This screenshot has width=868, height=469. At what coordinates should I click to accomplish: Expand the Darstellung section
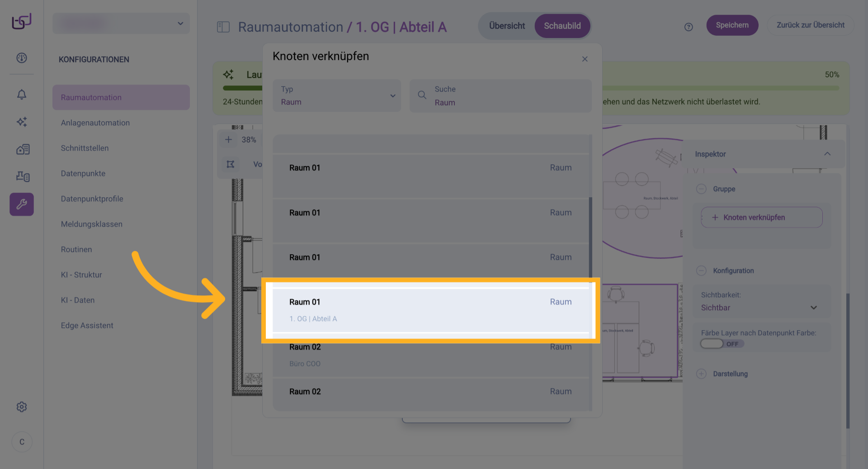pyautogui.click(x=701, y=374)
